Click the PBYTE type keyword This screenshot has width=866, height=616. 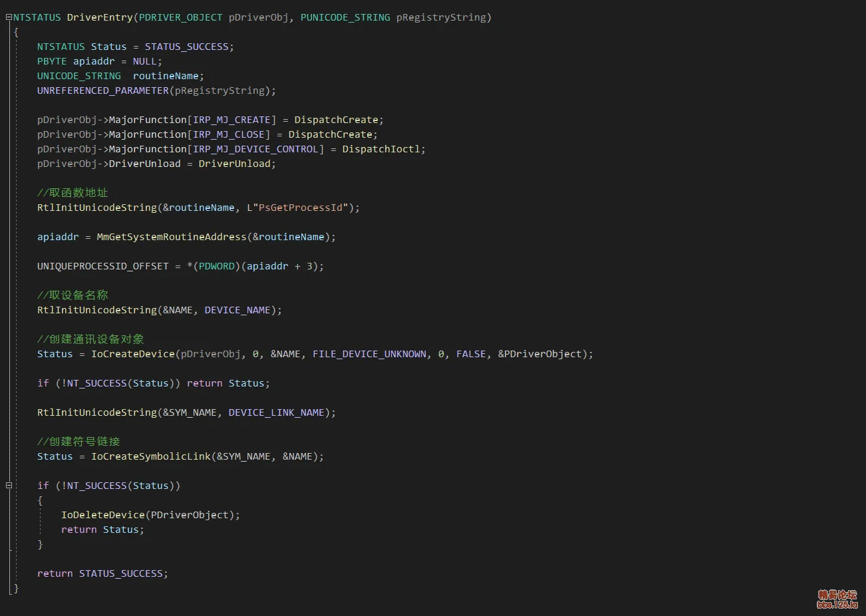pos(52,61)
